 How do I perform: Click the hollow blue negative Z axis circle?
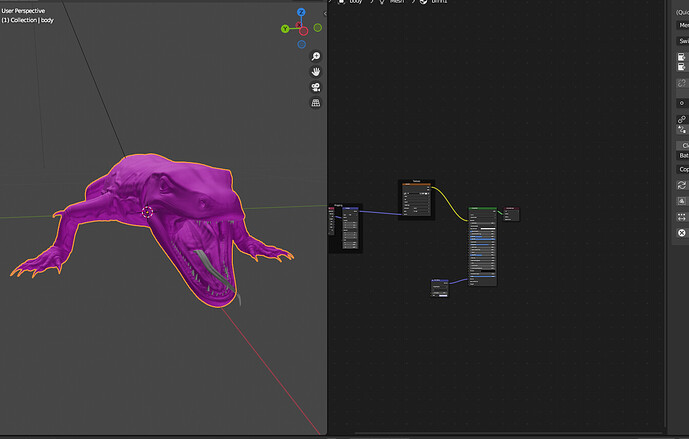pos(301,44)
